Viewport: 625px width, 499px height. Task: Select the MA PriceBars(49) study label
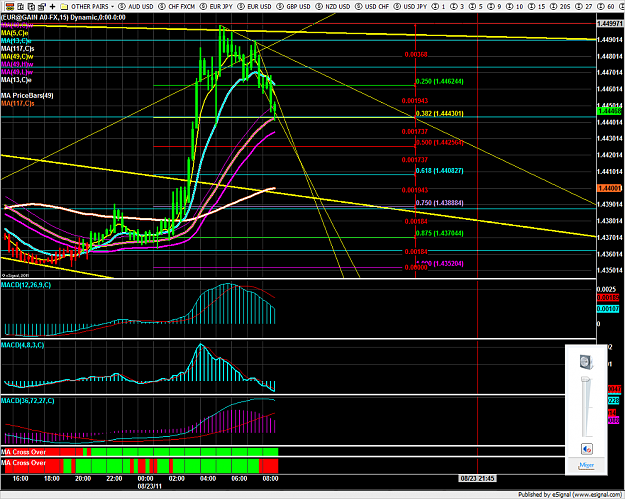tap(27, 96)
